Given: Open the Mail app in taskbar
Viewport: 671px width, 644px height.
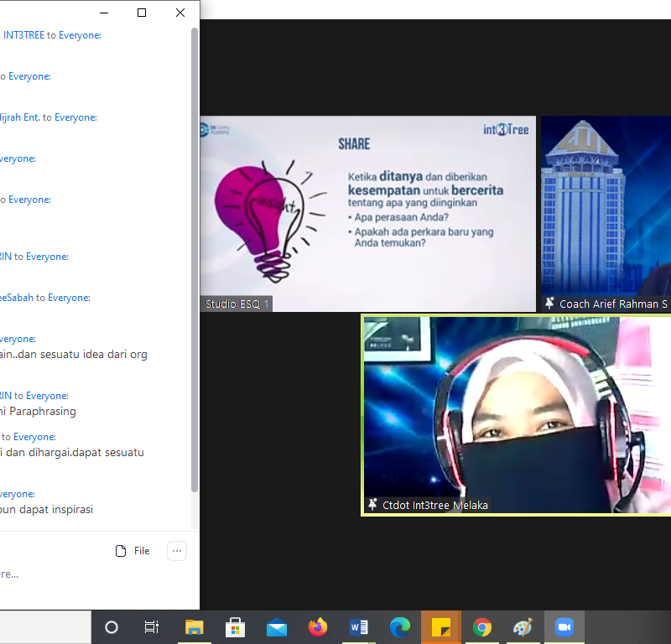Looking at the screenshot, I should click(276, 627).
